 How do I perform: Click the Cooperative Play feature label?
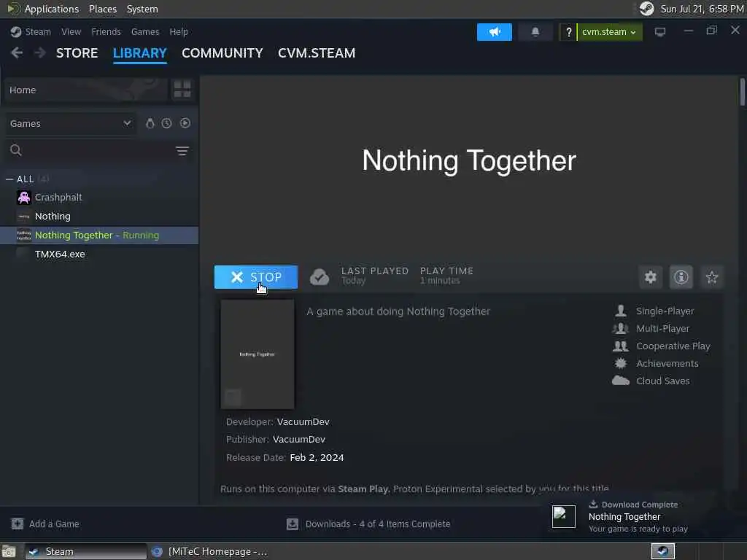[673, 346]
